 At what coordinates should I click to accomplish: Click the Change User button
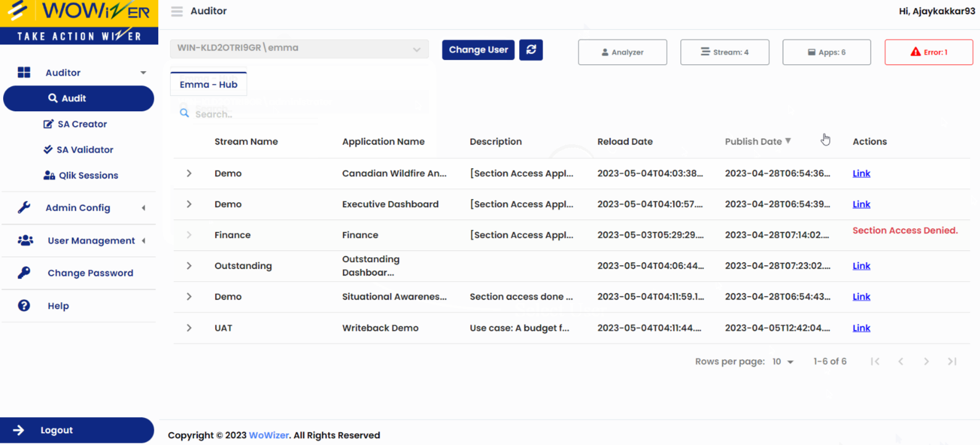478,49
